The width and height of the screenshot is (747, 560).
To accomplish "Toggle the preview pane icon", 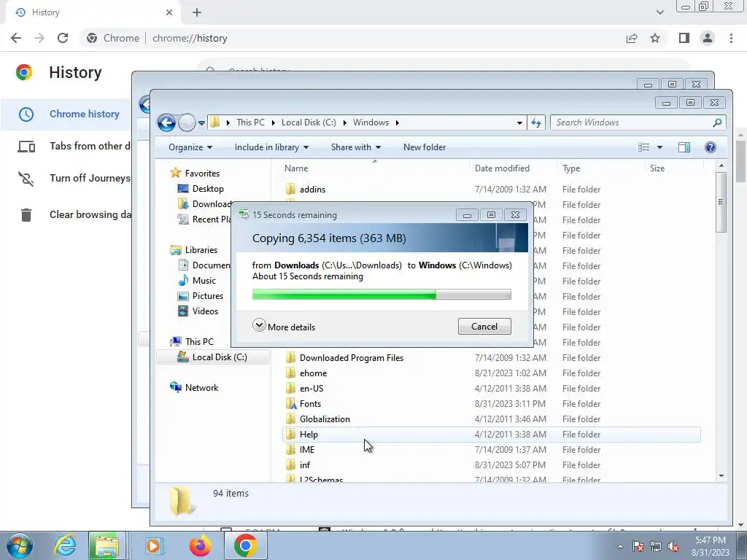I will coord(684,147).
